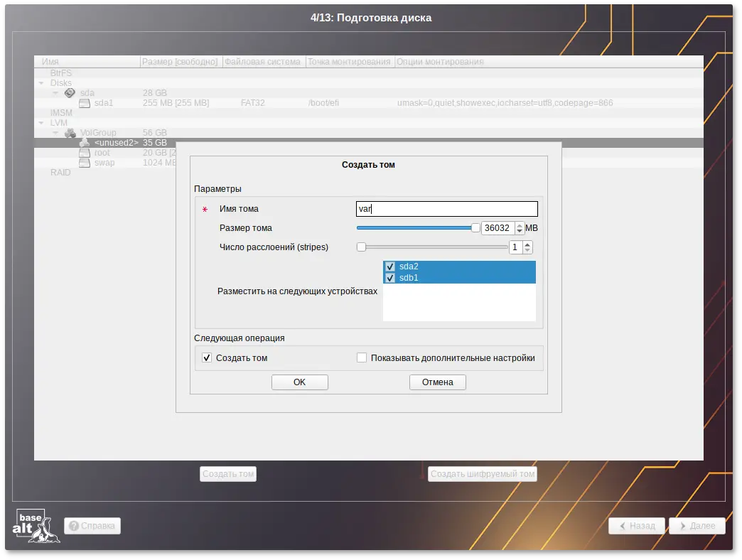Enable showing additional settings checkbox
This screenshot has width=742, height=560.
[362, 358]
